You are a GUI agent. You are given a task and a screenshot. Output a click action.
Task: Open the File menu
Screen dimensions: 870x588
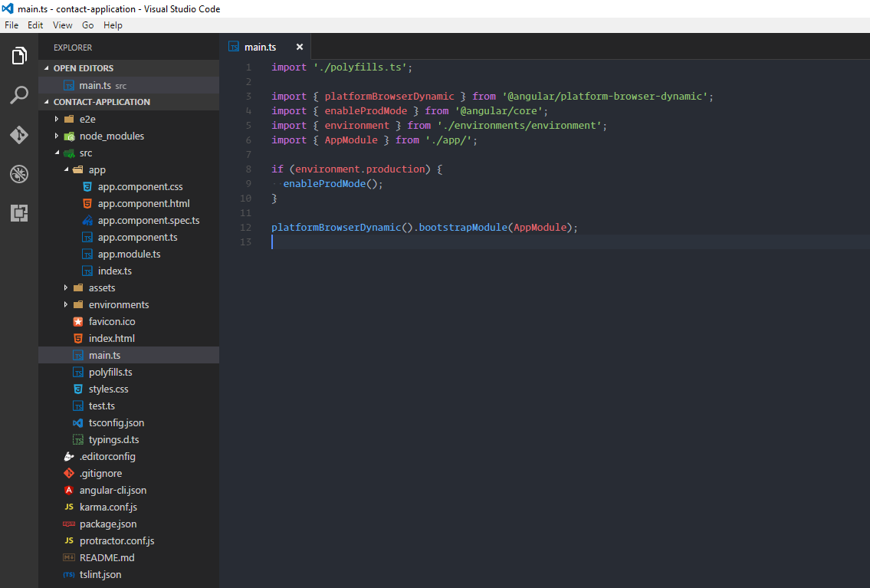click(x=11, y=25)
